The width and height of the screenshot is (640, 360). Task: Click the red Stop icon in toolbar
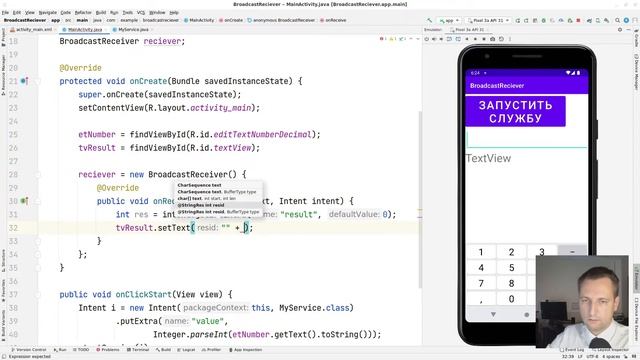pos(578,20)
